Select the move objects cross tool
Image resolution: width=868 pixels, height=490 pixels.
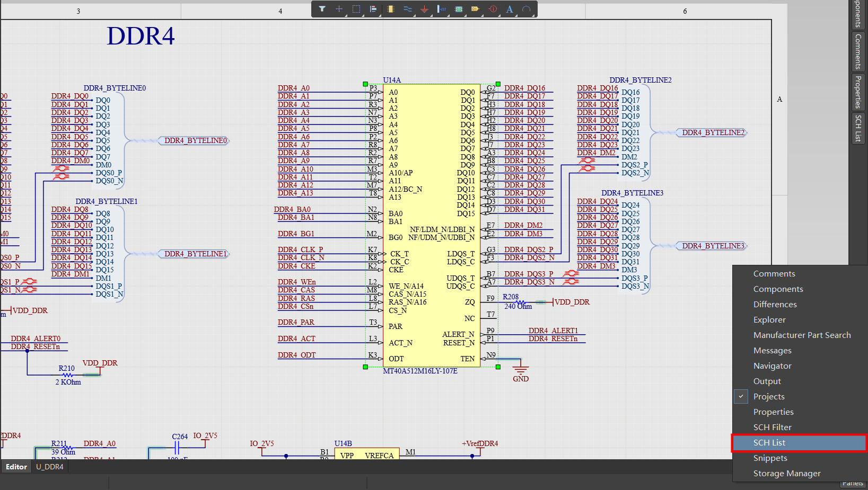tap(339, 9)
